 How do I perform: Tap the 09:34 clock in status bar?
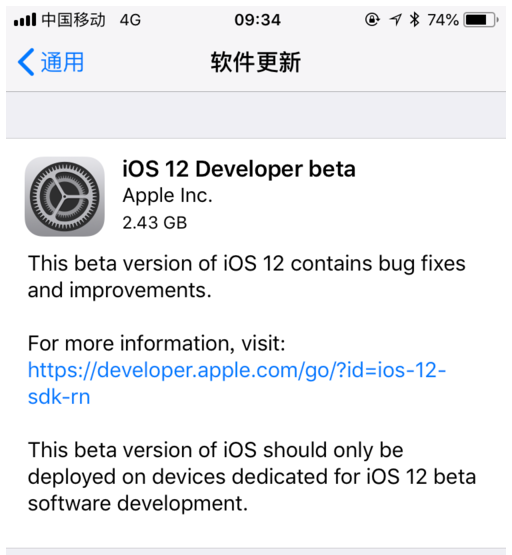(x=257, y=20)
